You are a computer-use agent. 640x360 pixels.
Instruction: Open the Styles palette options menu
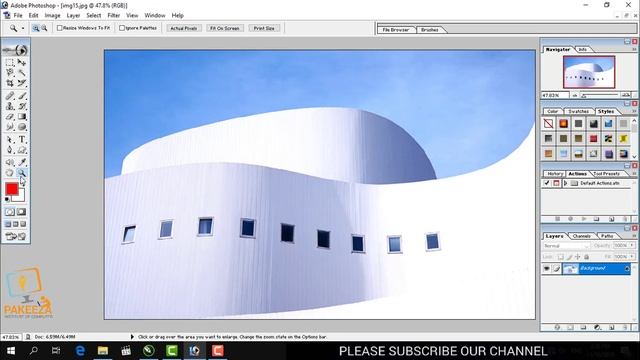click(634, 111)
